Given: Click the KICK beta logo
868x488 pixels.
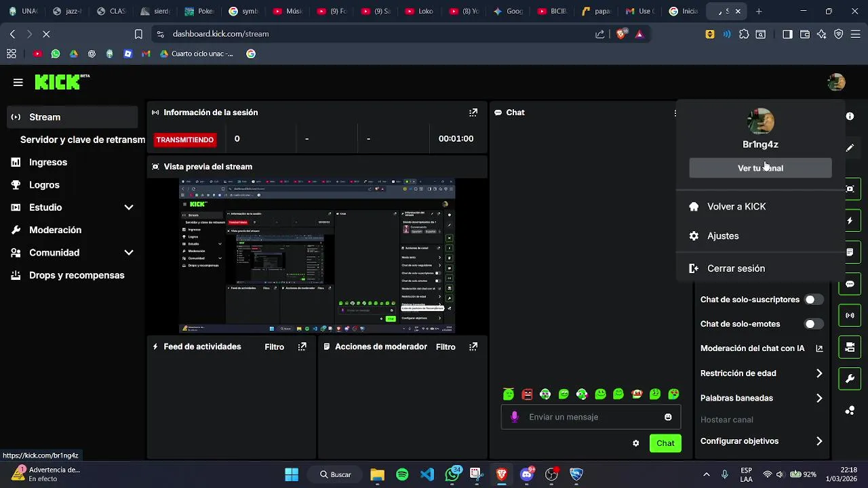Looking at the screenshot, I should (62, 82).
